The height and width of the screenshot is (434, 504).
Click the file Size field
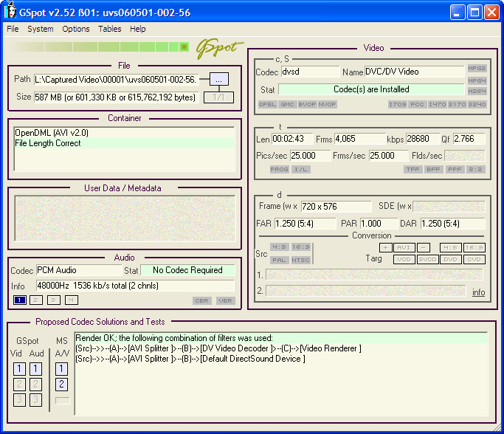point(117,97)
